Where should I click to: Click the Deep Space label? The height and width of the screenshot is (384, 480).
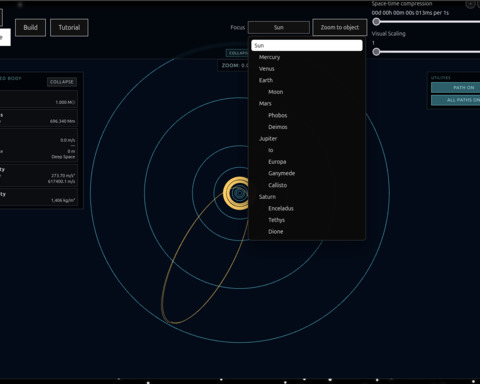pos(63,157)
